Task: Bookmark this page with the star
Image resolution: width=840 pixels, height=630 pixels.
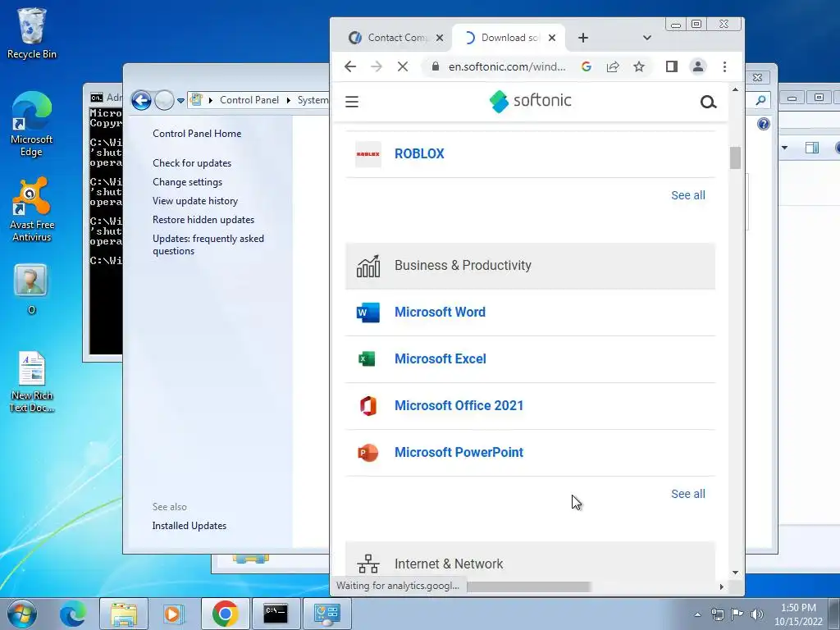Action: (638, 66)
